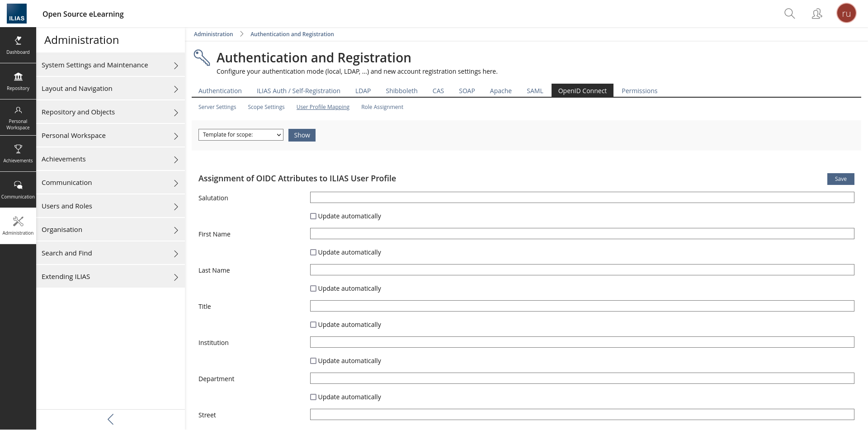Open Communication sidebar icon

pyautogui.click(x=18, y=190)
